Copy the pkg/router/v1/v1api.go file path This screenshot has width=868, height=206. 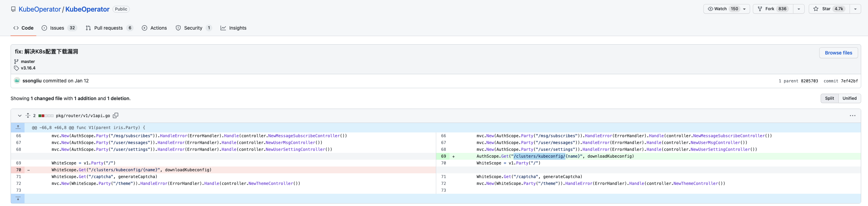[x=116, y=115]
